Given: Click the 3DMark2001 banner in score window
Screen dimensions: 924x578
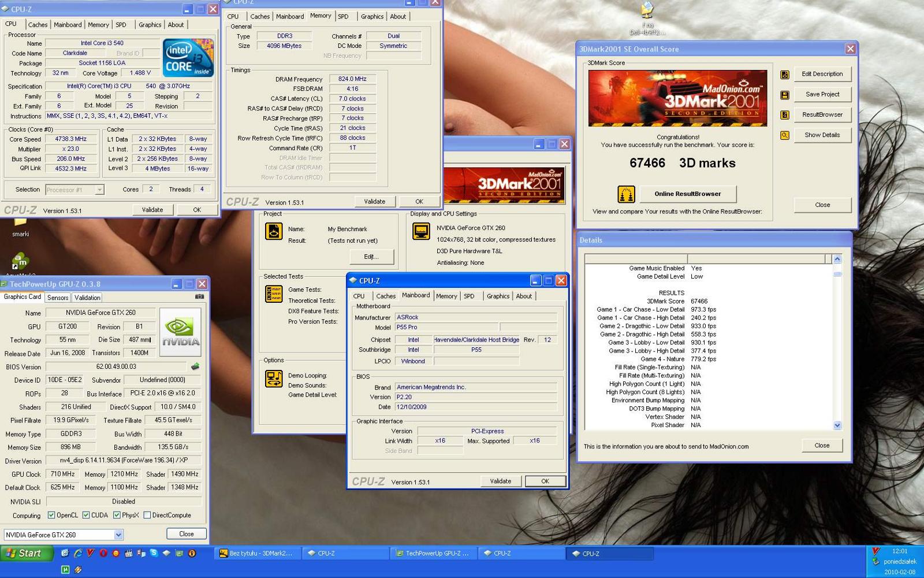Looking at the screenshot, I should (677, 98).
